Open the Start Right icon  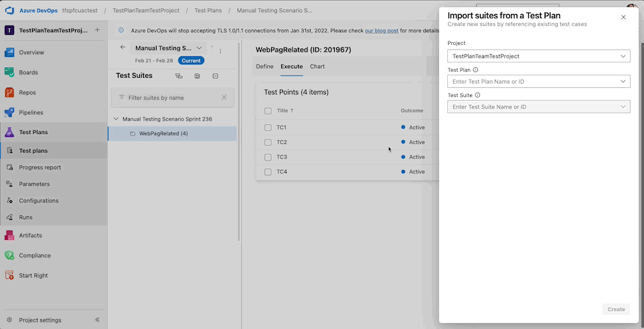(x=9, y=275)
